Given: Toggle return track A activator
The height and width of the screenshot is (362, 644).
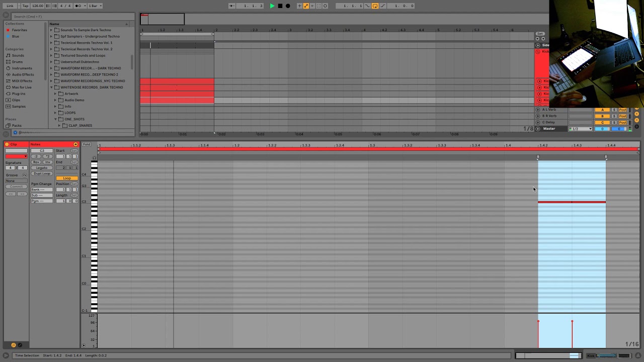Looking at the screenshot, I should coord(602,110).
